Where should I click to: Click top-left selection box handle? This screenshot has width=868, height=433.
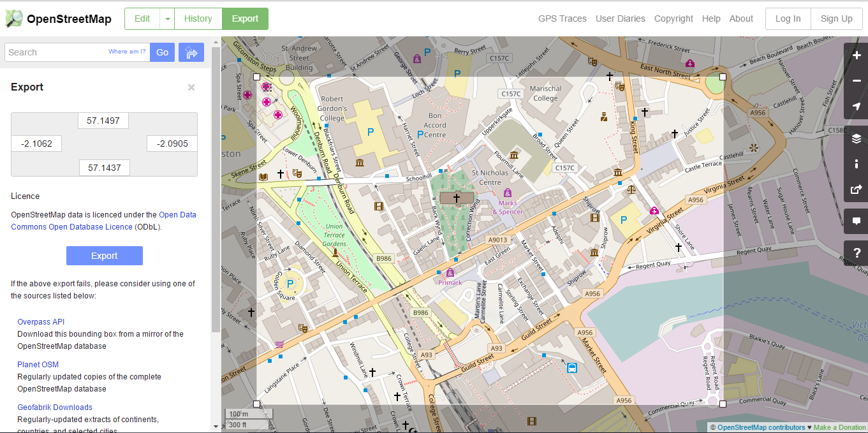point(257,77)
